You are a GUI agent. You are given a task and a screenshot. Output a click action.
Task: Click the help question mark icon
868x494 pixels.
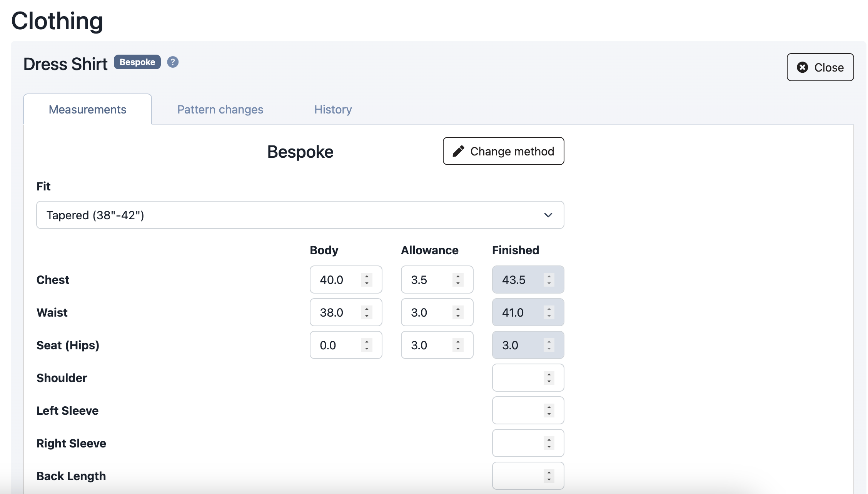tap(173, 62)
